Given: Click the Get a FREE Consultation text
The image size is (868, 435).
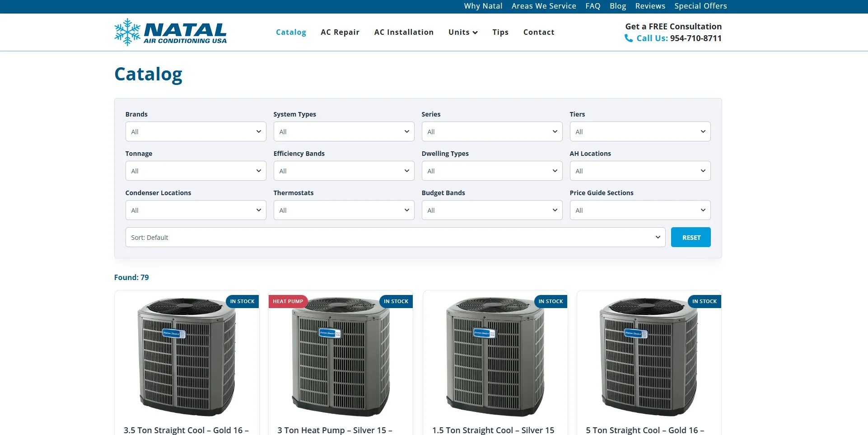Looking at the screenshot, I should (673, 27).
